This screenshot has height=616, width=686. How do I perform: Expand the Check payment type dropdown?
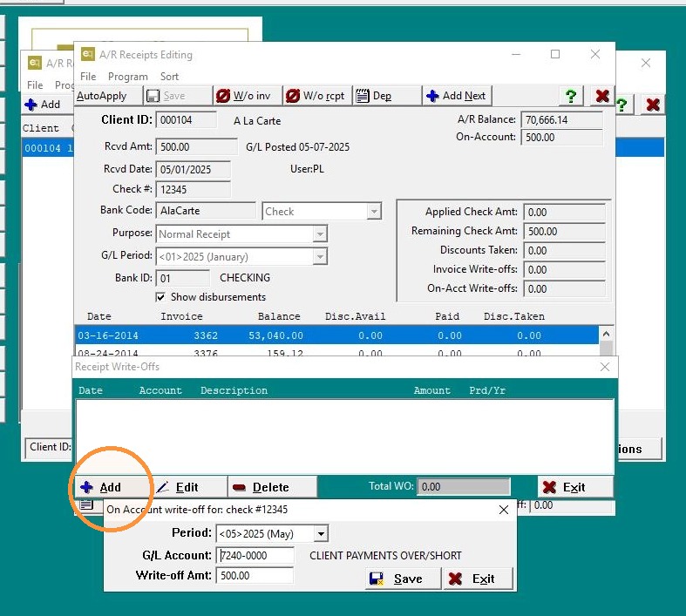374,212
